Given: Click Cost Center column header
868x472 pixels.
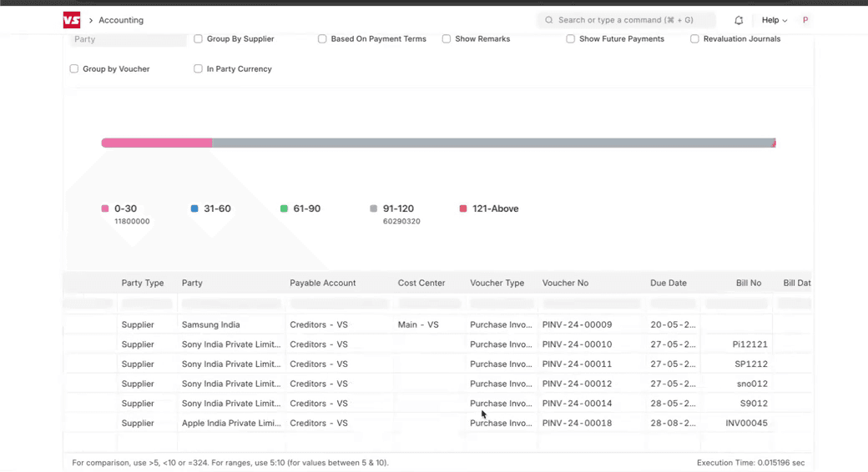Looking at the screenshot, I should (x=421, y=283).
